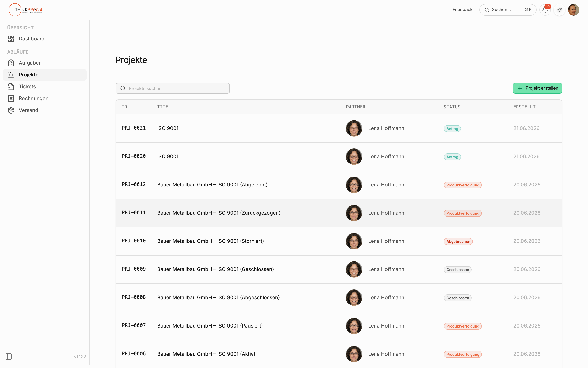The width and height of the screenshot is (588, 368).
Task: Click the Antrag badge of PRJ-0021
Action: [452, 129]
